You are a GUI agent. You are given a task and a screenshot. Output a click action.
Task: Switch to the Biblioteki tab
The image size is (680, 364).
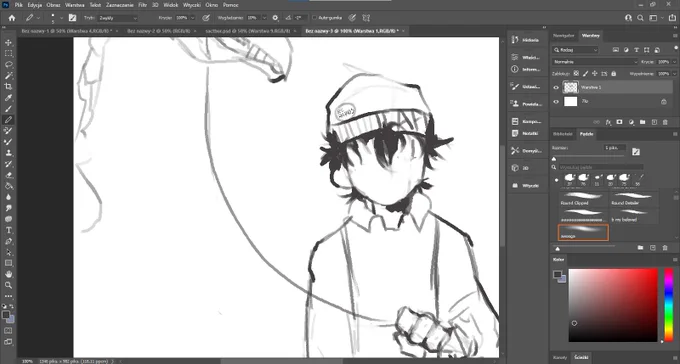coord(563,134)
